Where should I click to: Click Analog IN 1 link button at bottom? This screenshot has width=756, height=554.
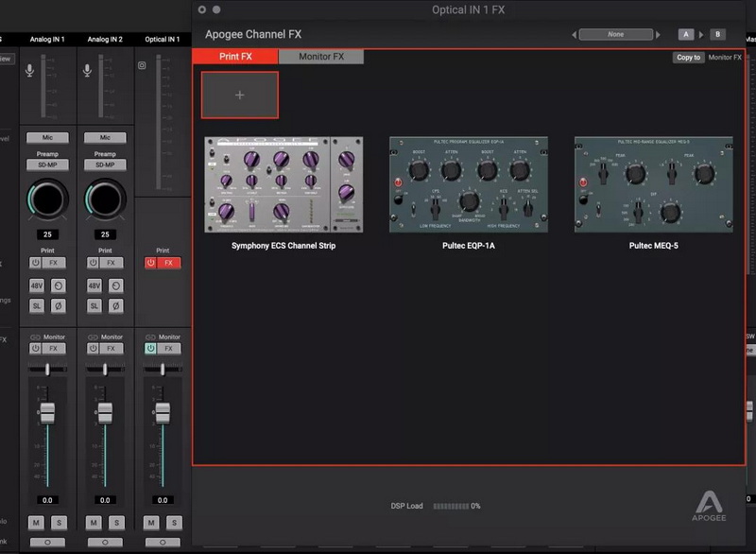47,543
